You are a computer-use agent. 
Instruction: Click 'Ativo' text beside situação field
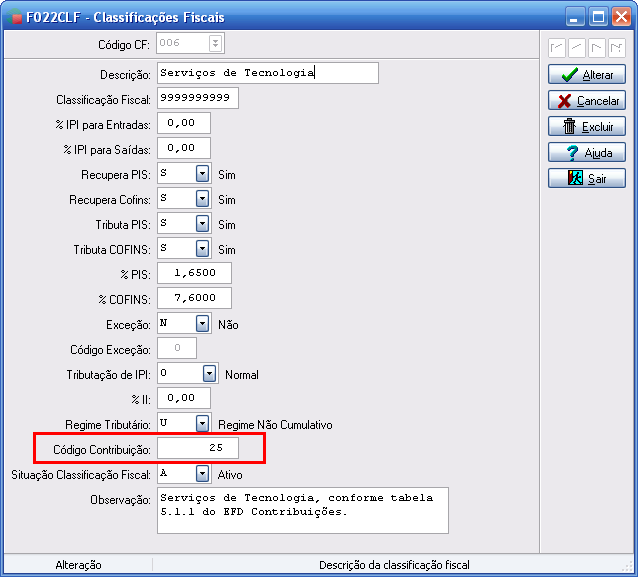tap(230, 475)
